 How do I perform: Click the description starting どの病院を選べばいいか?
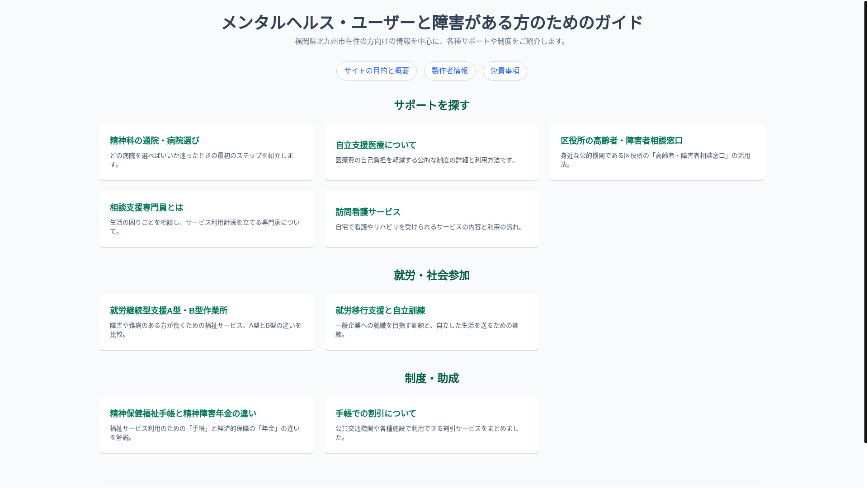point(202,160)
